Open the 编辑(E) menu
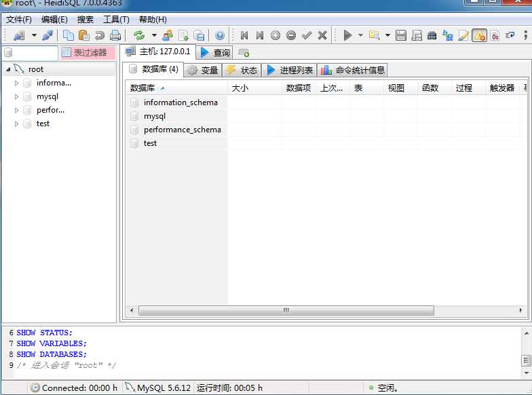The height and width of the screenshot is (395, 532). click(x=54, y=20)
